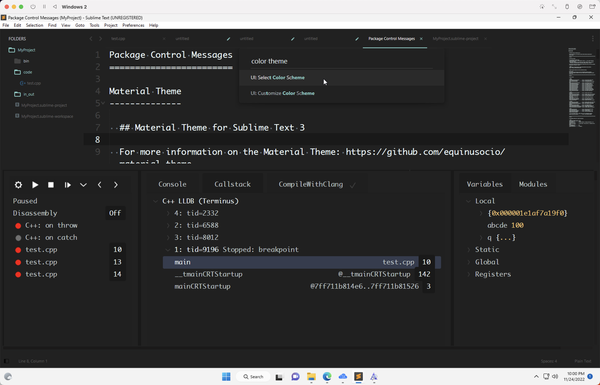Expand the {0x000001e1af7a19f0} variable

click(481, 213)
